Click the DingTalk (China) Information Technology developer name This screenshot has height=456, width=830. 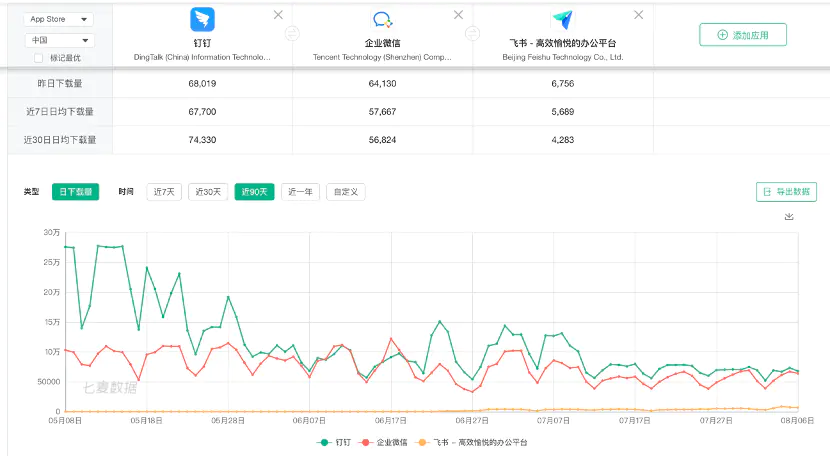202,57
